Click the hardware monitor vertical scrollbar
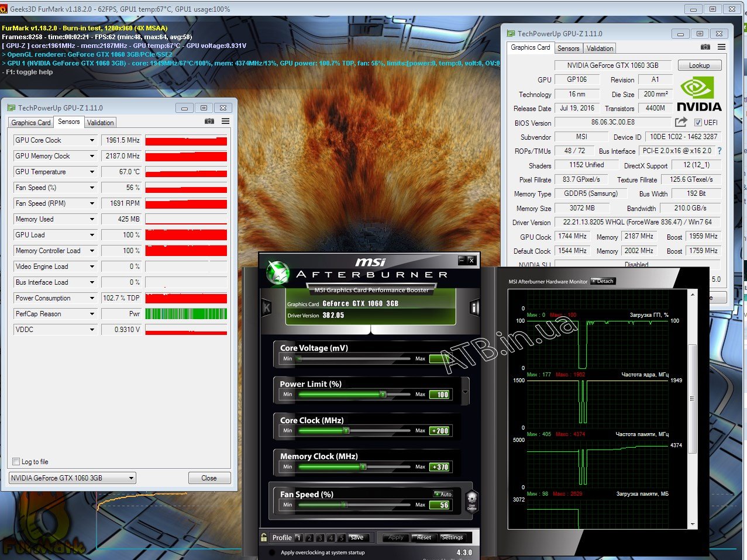Viewport: 747px width, 560px height. coord(693,399)
